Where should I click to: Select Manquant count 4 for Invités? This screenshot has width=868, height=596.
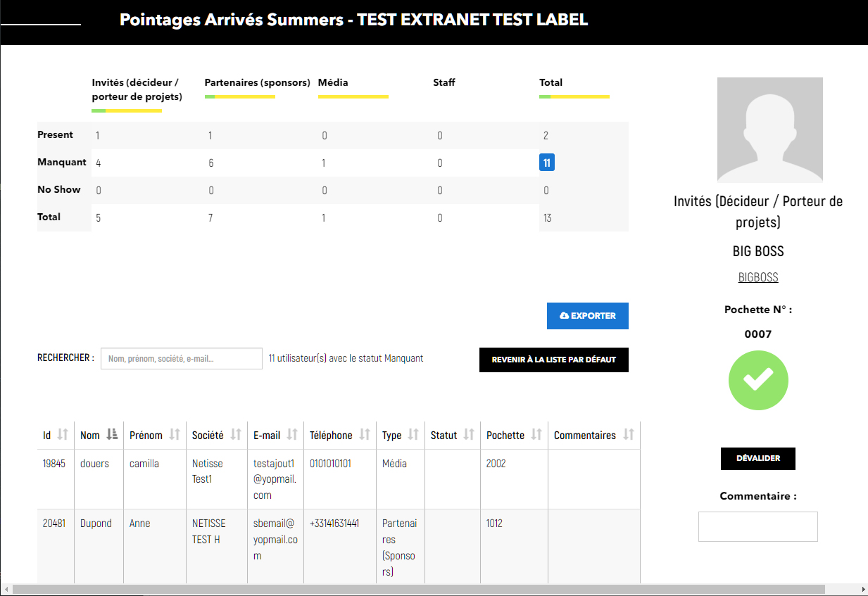coord(99,163)
